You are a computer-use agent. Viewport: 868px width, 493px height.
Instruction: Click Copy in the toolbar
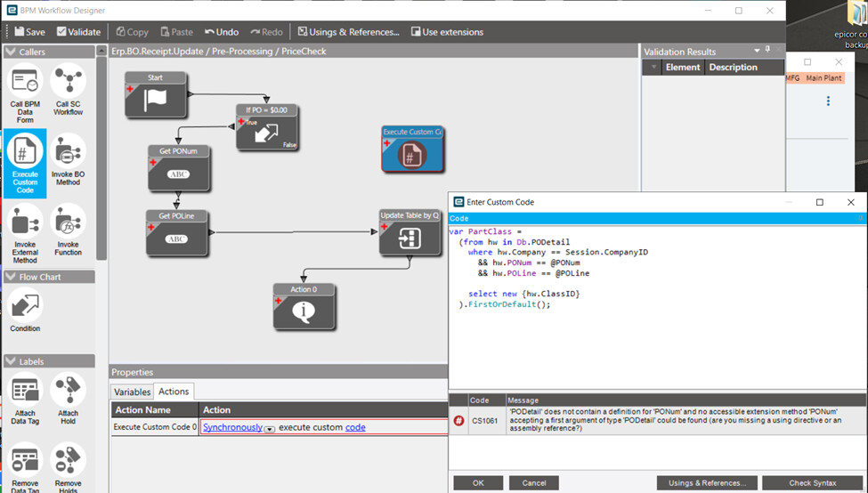133,32
